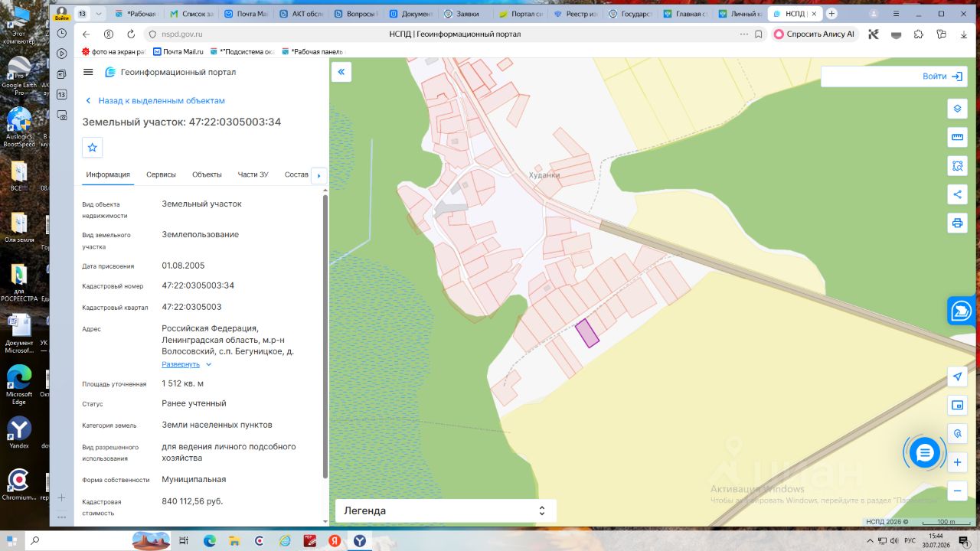Collapse the side panel with double chevron
Viewport: 980px width, 551px height.
(341, 72)
